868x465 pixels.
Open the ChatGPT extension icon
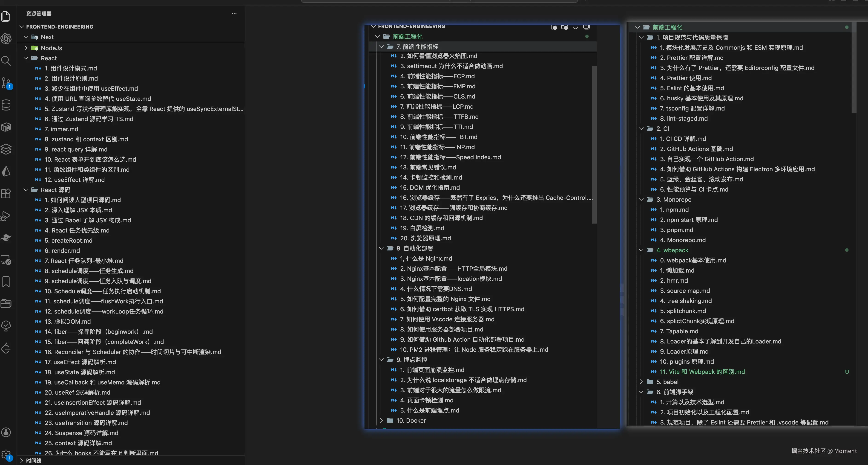pyautogui.click(x=6, y=38)
